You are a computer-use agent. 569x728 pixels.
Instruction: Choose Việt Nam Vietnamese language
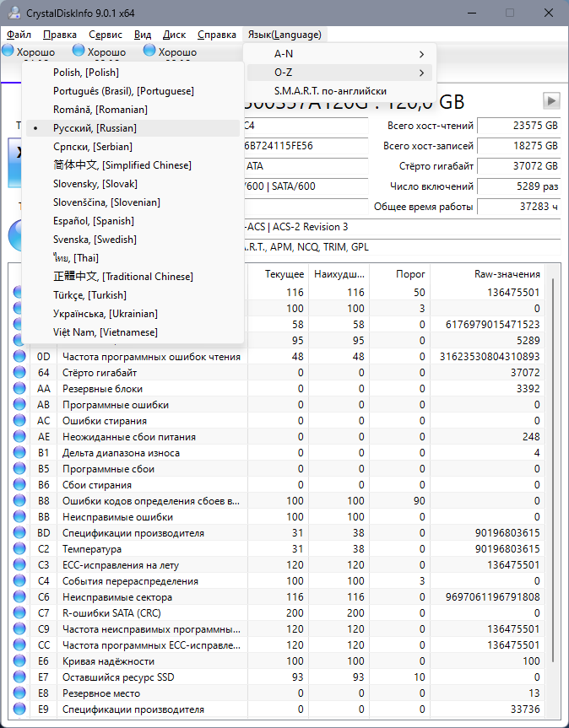click(133, 332)
